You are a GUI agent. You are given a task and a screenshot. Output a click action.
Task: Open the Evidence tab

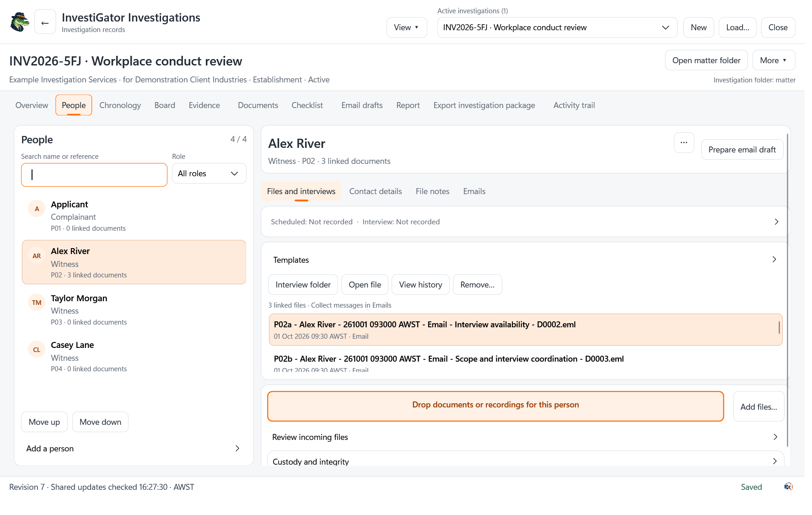[x=204, y=105]
